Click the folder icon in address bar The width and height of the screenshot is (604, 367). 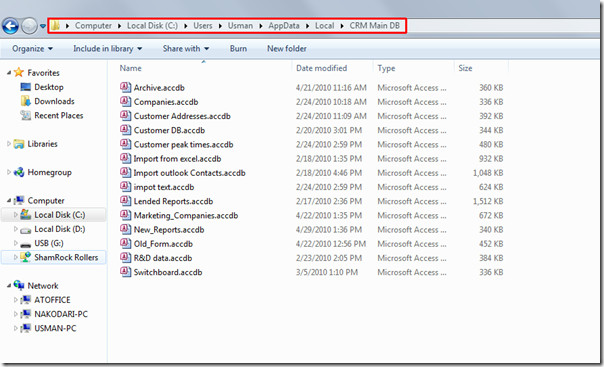(55, 26)
